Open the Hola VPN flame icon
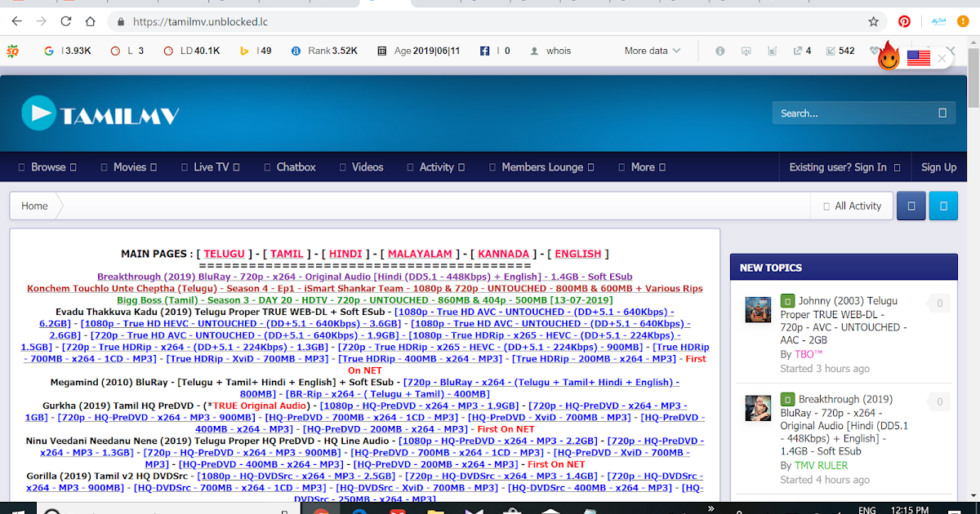Image resolution: width=980 pixels, height=514 pixels. click(x=889, y=58)
